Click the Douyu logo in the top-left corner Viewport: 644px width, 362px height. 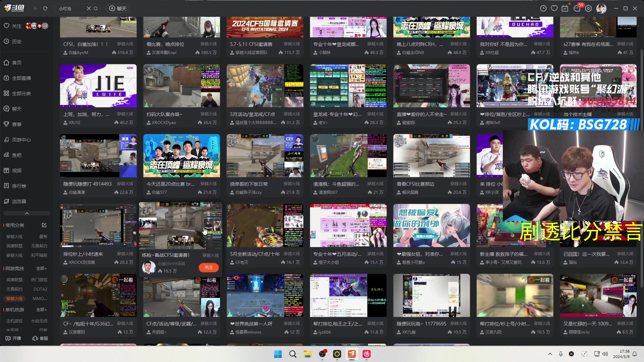coord(14,8)
